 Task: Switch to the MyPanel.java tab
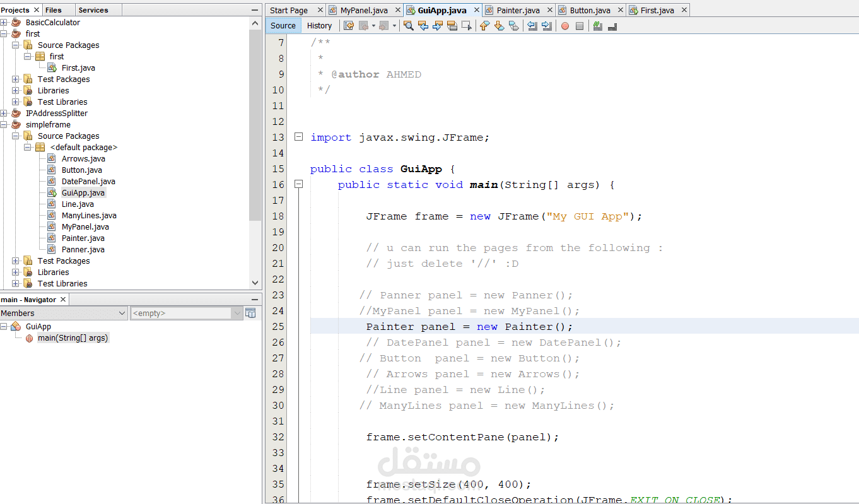(364, 10)
